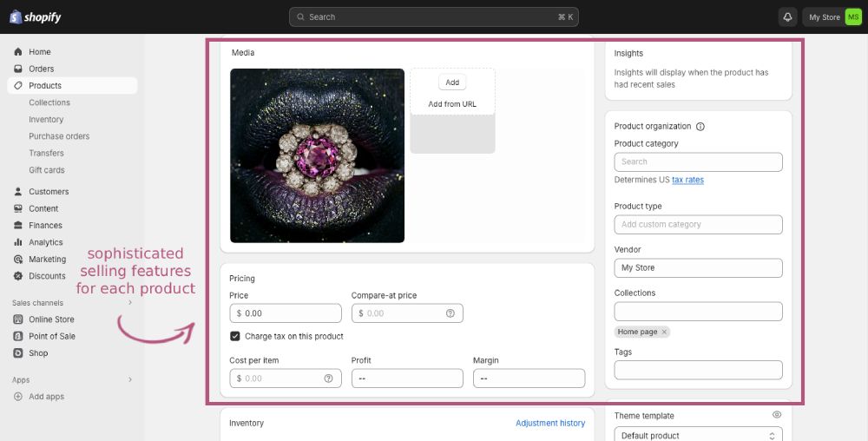Screen dimensions: 868x441
Task: Click the Cost per item help icon
Action: coord(328,378)
